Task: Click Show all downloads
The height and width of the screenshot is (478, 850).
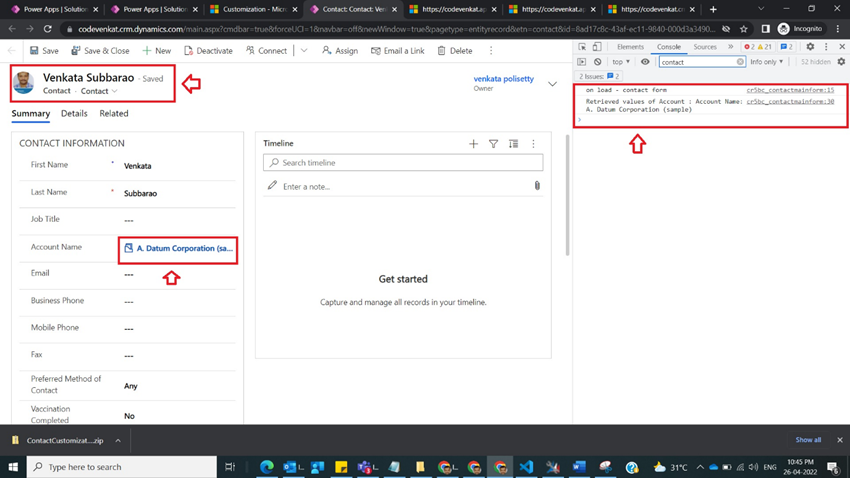Action: point(808,440)
